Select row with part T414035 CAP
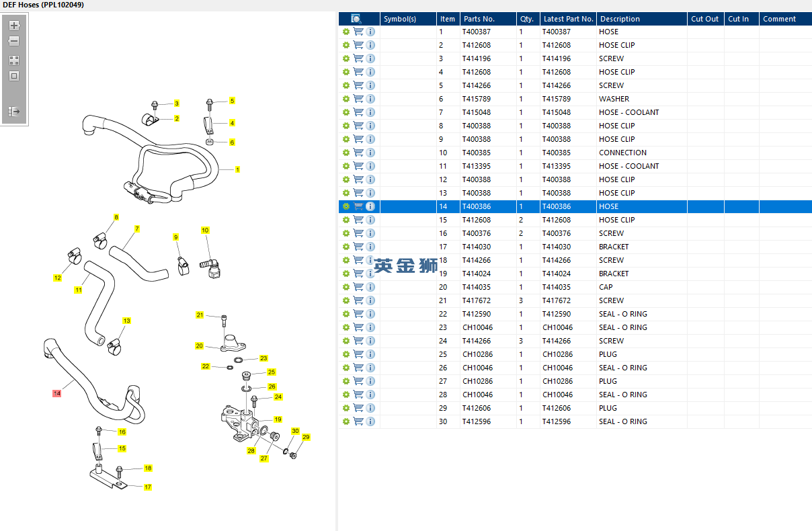Screen dimensions: 812x531 [x=575, y=287]
